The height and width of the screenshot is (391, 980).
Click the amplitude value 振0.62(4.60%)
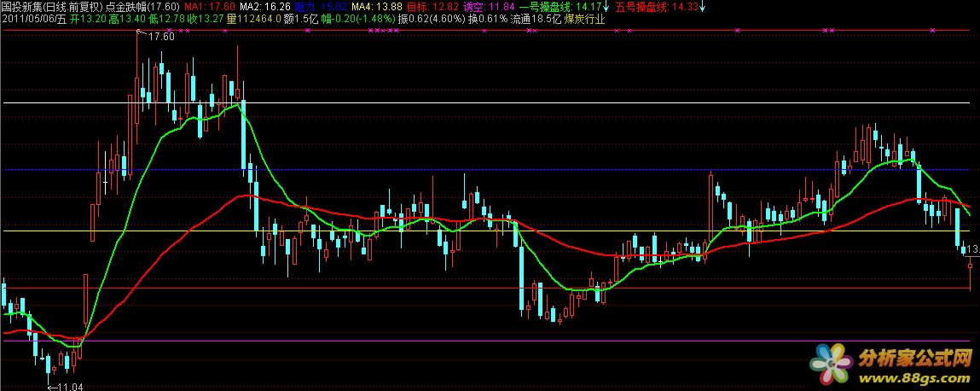(432, 20)
